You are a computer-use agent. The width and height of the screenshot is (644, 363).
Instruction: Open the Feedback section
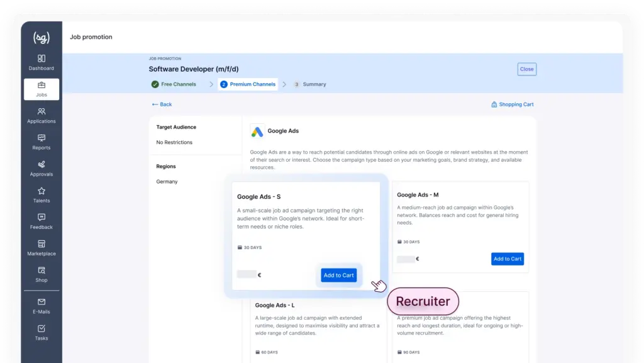tap(42, 221)
